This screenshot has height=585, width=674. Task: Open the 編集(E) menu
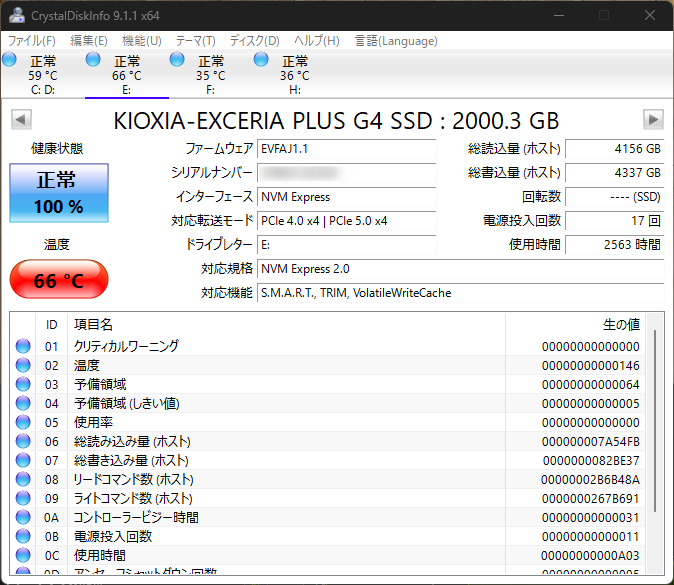point(89,41)
